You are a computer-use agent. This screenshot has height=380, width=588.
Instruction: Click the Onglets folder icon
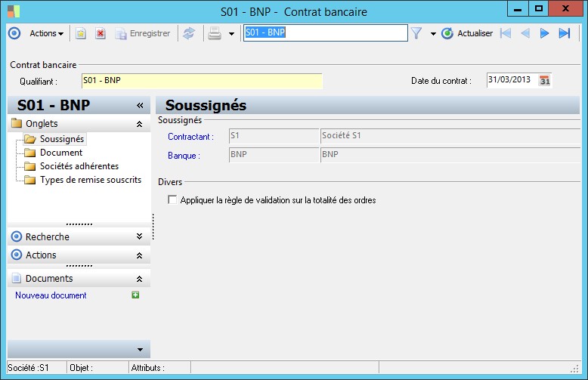pyautogui.click(x=17, y=123)
